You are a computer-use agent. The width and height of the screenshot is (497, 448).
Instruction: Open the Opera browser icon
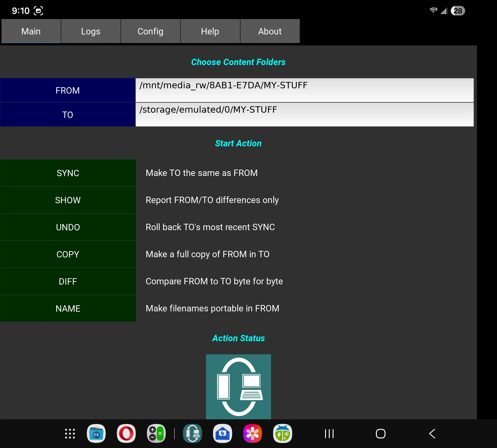tap(126, 434)
